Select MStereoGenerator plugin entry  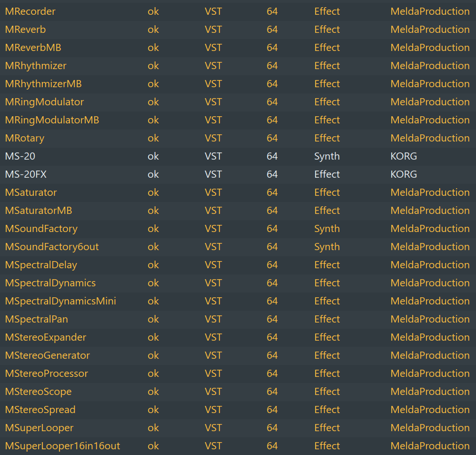pyautogui.click(x=47, y=355)
